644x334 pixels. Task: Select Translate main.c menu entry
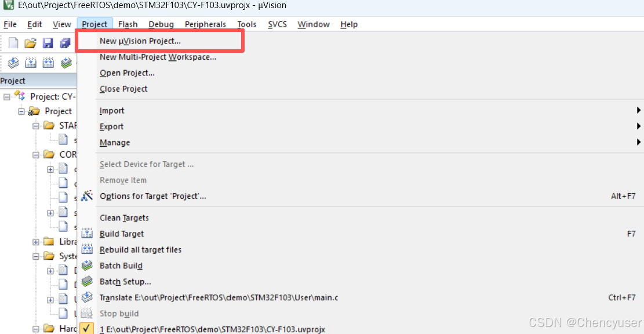click(361, 298)
